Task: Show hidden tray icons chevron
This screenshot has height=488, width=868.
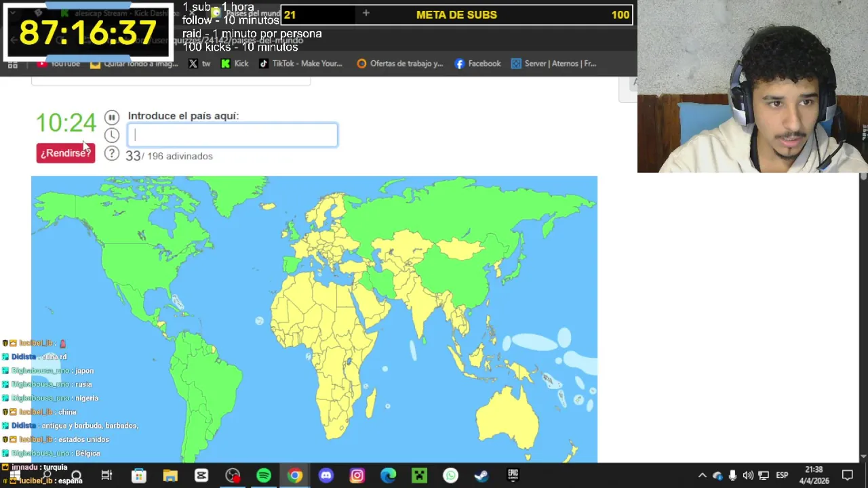Action: [x=703, y=476]
